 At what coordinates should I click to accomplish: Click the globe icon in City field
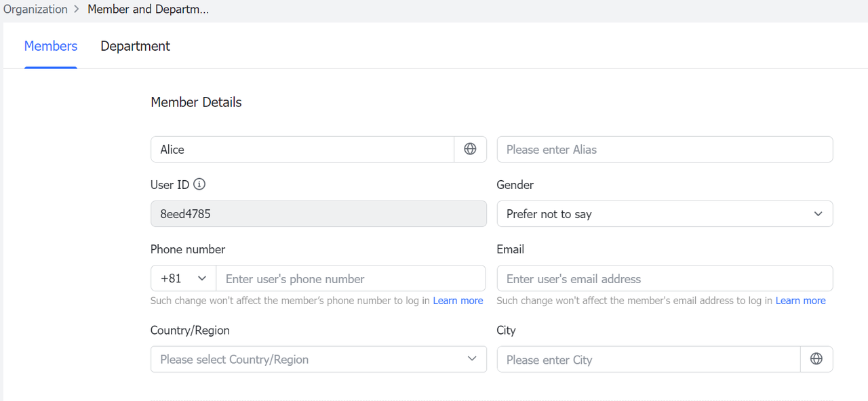816,359
